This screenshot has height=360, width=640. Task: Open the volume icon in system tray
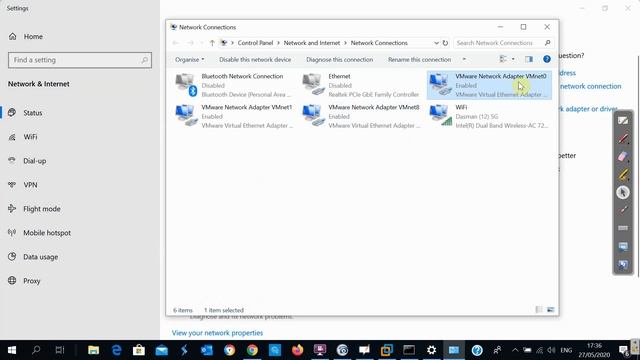(x=551, y=350)
